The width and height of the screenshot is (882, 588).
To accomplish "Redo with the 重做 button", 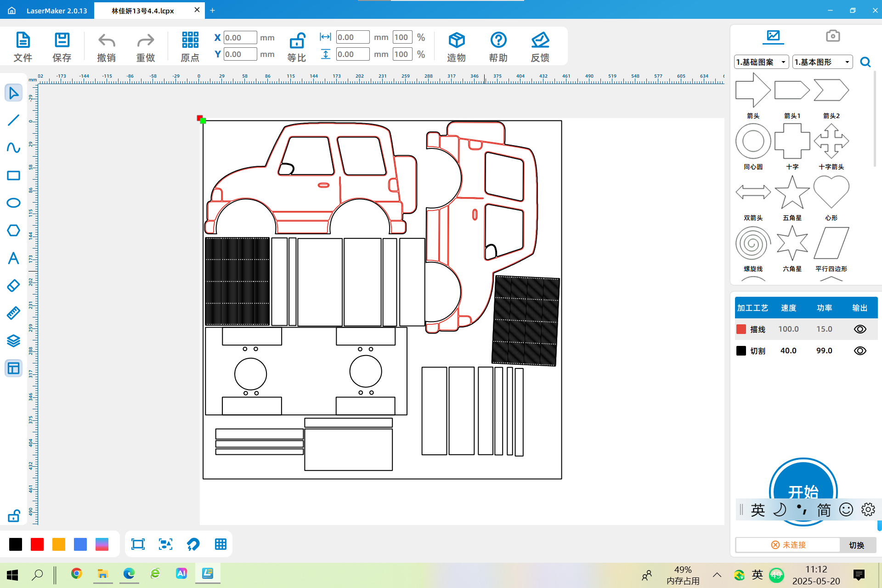I will pyautogui.click(x=146, y=46).
